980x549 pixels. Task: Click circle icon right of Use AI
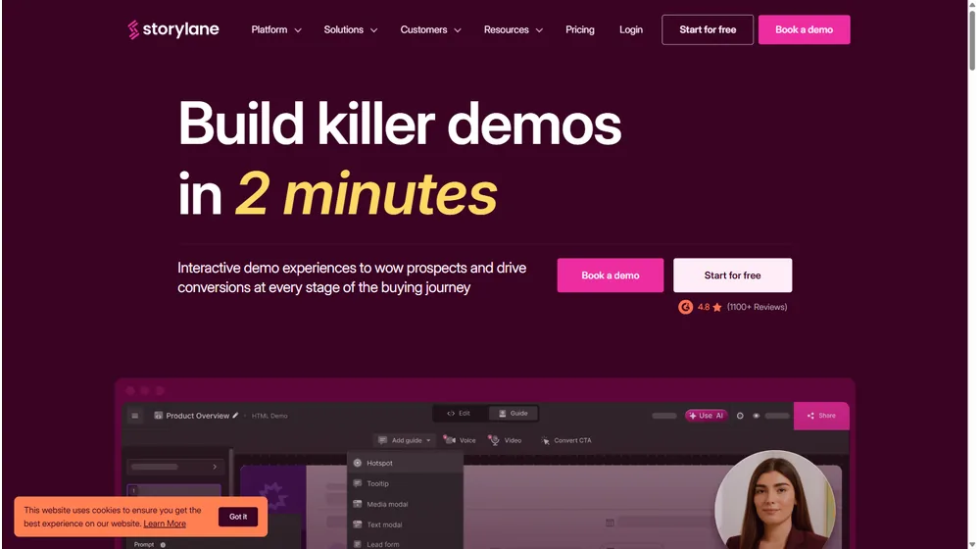coord(740,416)
